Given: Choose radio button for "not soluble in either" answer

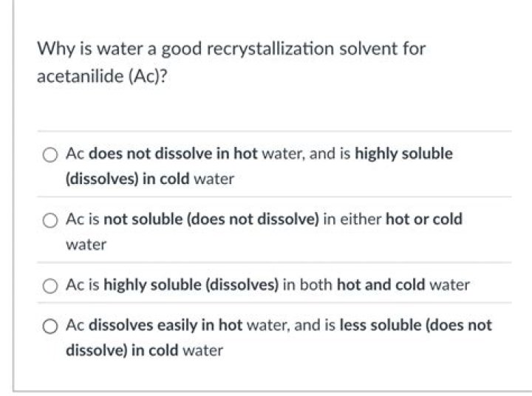Looking at the screenshot, I should click(x=50, y=219).
